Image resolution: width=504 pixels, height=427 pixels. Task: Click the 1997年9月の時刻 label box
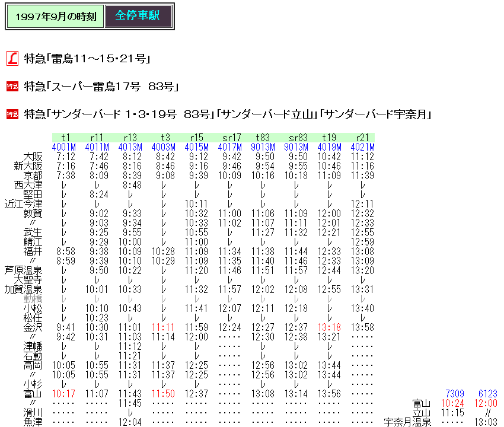55,17
